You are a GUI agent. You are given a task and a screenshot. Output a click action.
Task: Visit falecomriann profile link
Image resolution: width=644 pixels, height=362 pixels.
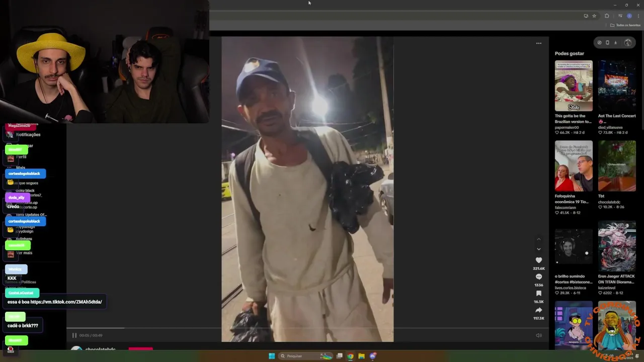(567, 207)
